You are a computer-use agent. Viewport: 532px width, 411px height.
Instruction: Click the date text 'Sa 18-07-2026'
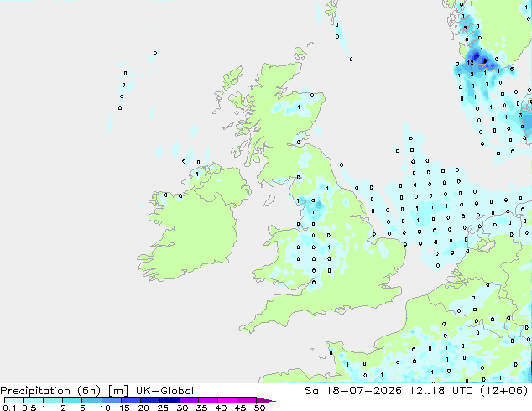tap(353, 391)
